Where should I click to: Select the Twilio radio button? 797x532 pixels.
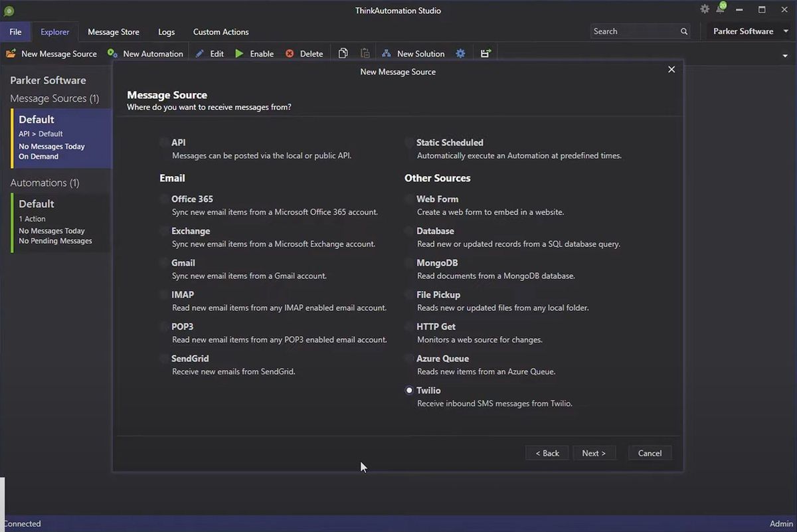[409, 391]
